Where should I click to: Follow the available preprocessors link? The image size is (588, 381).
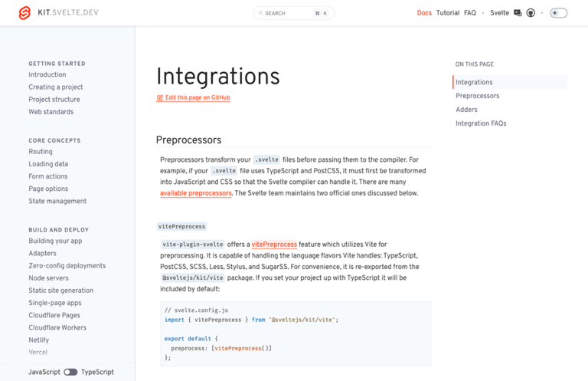(x=196, y=193)
